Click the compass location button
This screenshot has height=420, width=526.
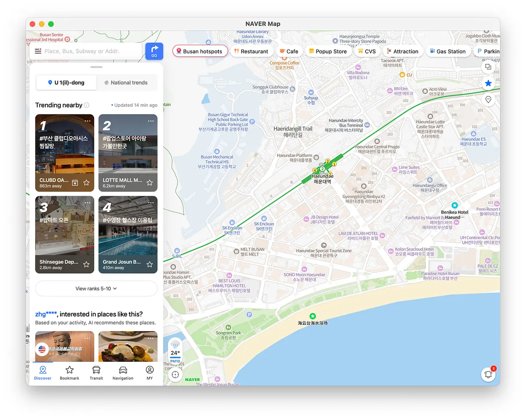(x=175, y=374)
